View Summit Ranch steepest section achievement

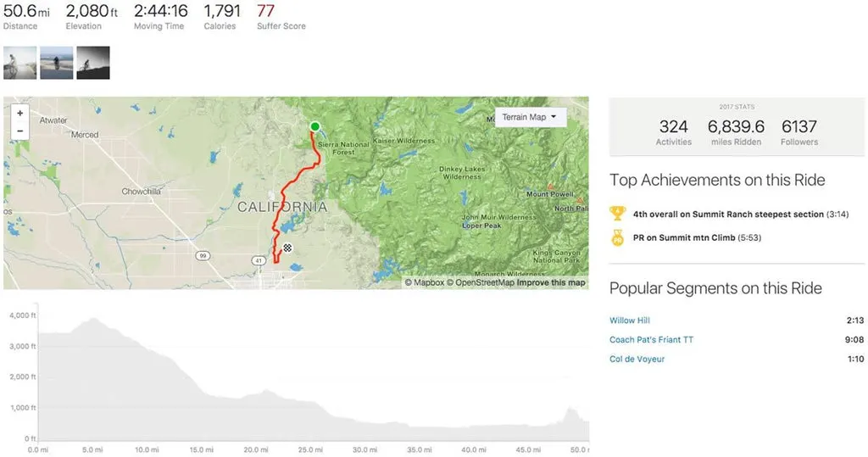741,215
